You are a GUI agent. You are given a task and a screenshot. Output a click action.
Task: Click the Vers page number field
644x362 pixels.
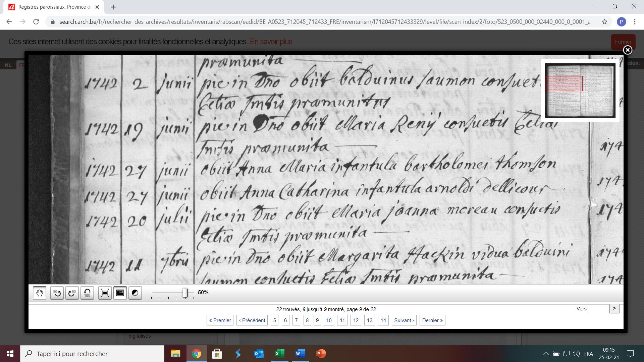pyautogui.click(x=598, y=309)
